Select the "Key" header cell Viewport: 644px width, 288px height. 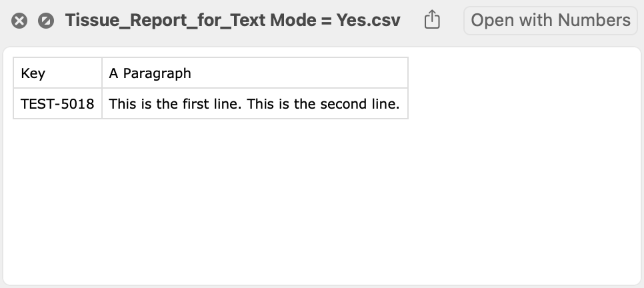[57, 73]
